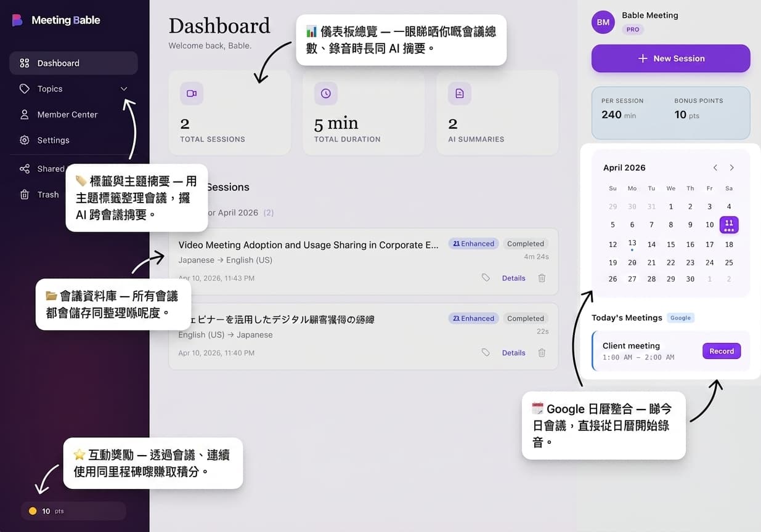Expand the Topics sidebar section

click(123, 89)
